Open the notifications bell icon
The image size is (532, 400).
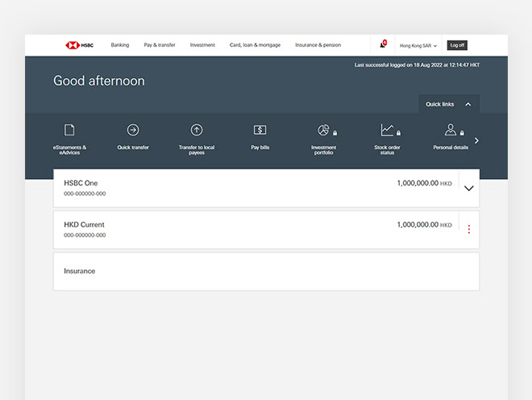[x=383, y=44]
